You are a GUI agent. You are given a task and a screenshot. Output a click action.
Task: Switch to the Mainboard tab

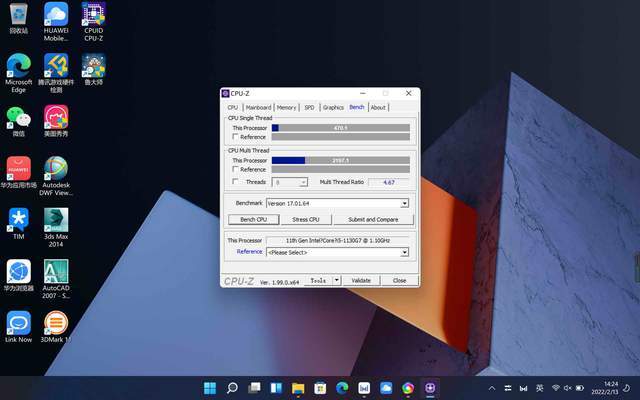[x=258, y=107]
